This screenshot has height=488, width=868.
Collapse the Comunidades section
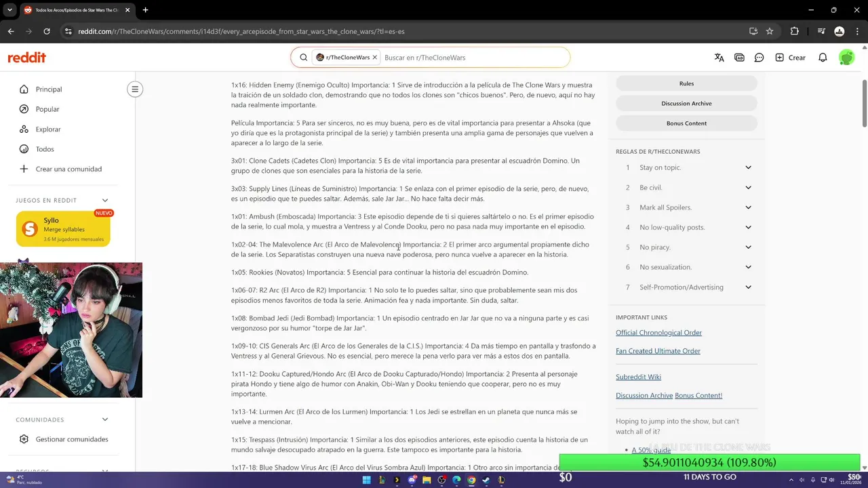coord(105,420)
